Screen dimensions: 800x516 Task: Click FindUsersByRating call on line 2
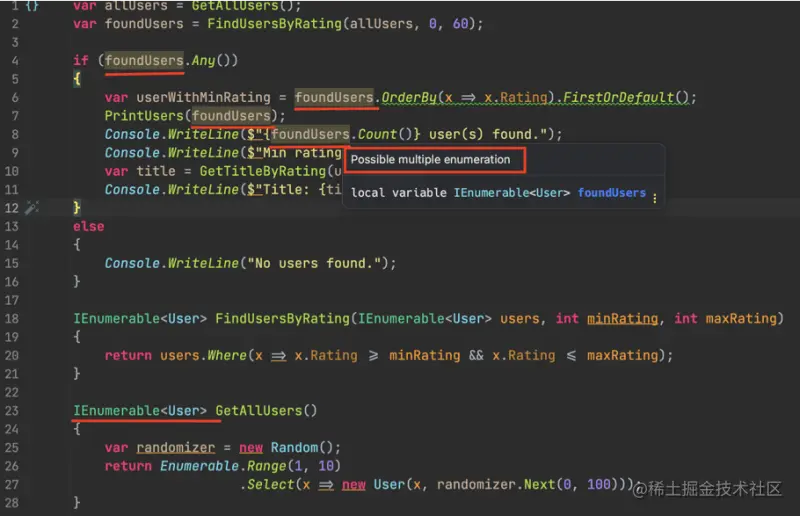(x=274, y=24)
